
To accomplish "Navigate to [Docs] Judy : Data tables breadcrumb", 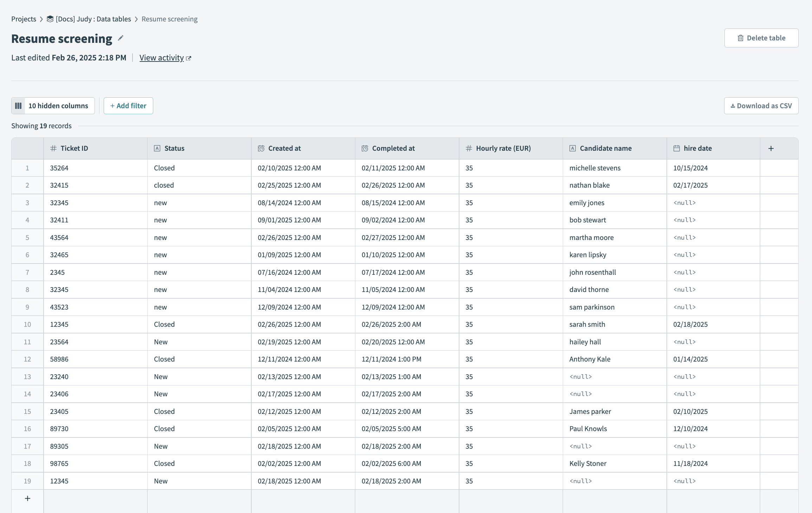I will pos(93,19).
